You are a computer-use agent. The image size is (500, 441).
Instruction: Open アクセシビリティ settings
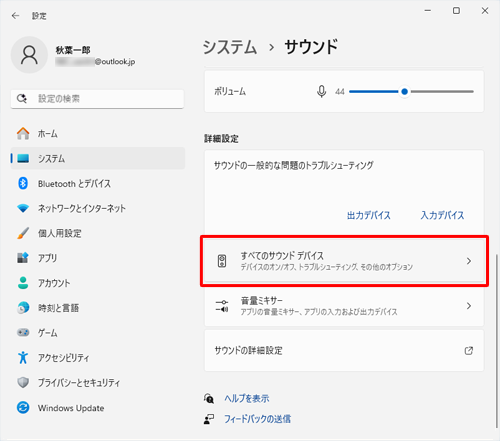(x=98, y=357)
